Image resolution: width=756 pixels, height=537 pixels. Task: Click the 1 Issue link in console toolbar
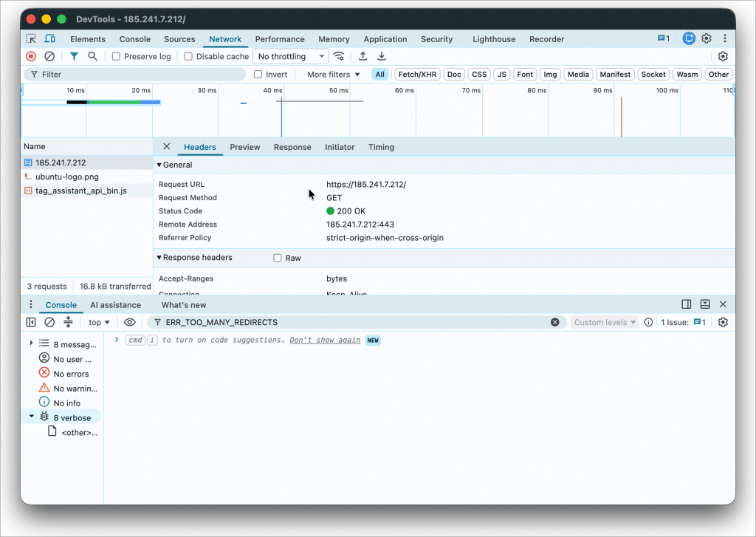click(x=683, y=322)
